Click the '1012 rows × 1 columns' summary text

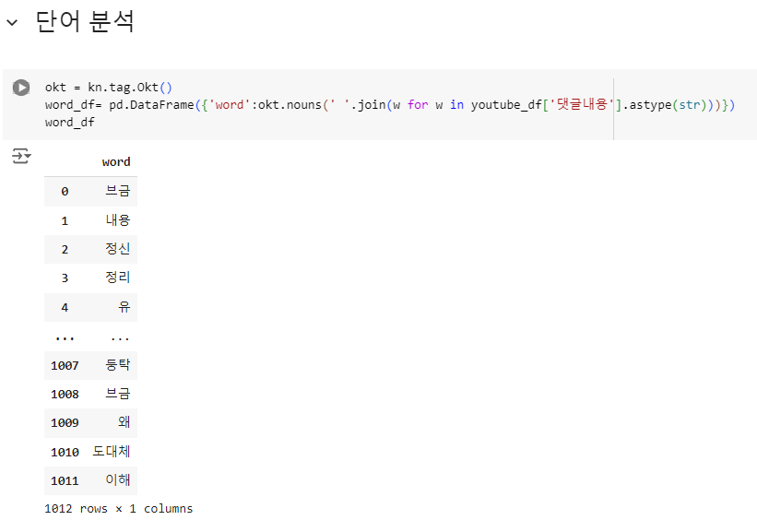click(x=118, y=509)
